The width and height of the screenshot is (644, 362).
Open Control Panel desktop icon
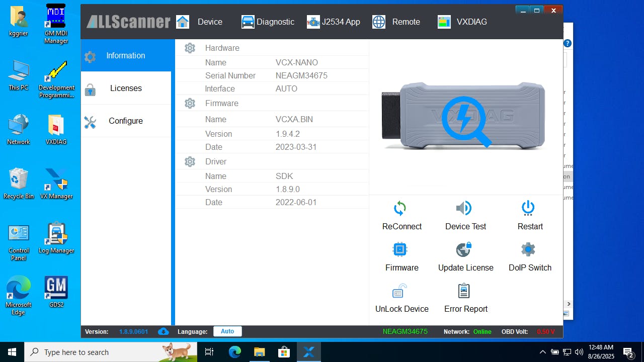click(19, 242)
